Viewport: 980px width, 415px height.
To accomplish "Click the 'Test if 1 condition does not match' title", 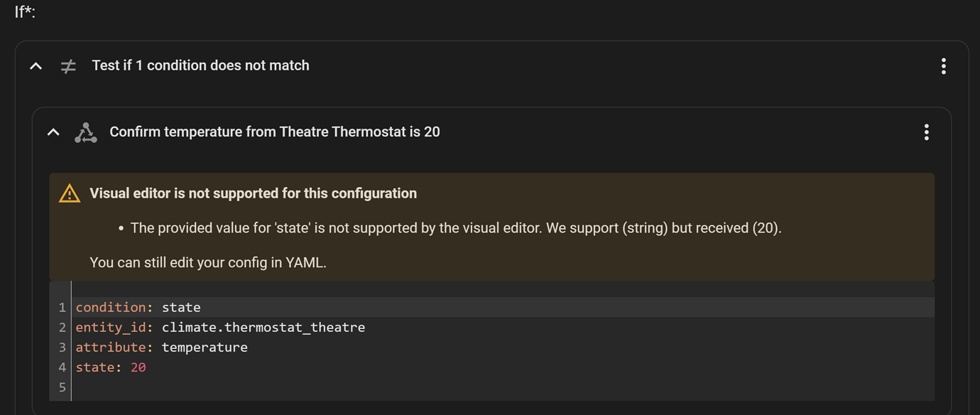I will (x=200, y=65).
